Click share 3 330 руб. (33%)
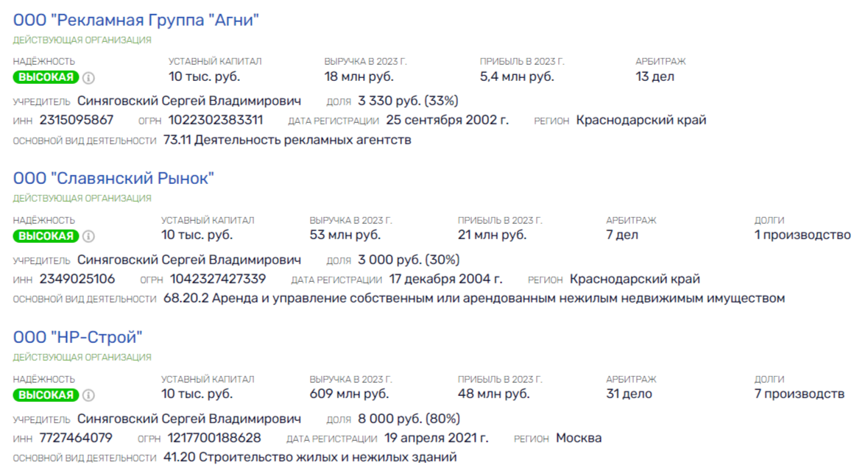 (x=408, y=101)
